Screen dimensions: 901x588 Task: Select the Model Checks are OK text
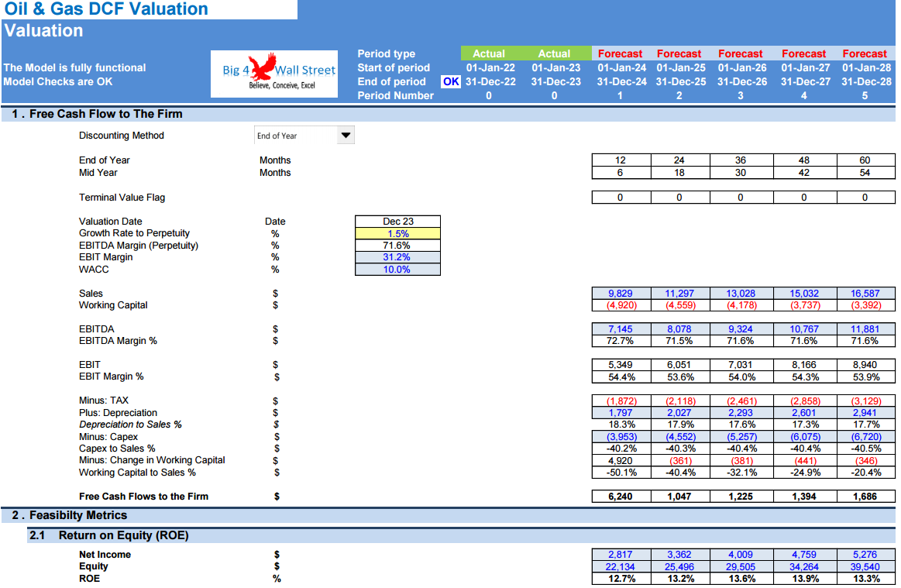[58, 81]
